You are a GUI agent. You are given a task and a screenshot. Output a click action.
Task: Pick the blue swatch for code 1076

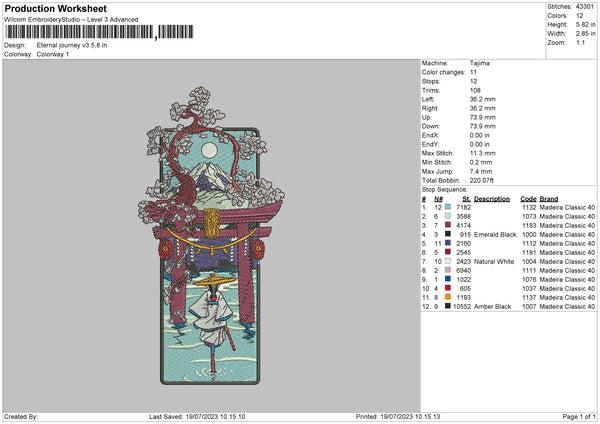(448, 279)
